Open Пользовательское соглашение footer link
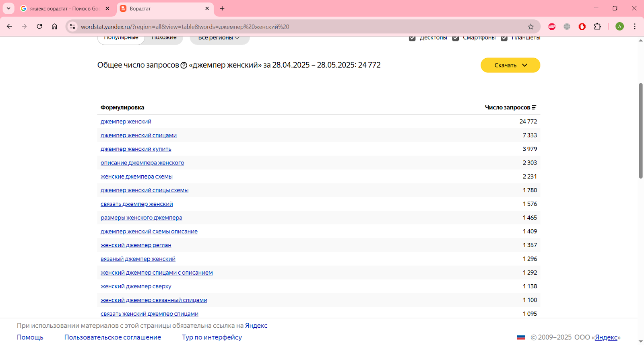The width and height of the screenshot is (644, 345). point(113,337)
